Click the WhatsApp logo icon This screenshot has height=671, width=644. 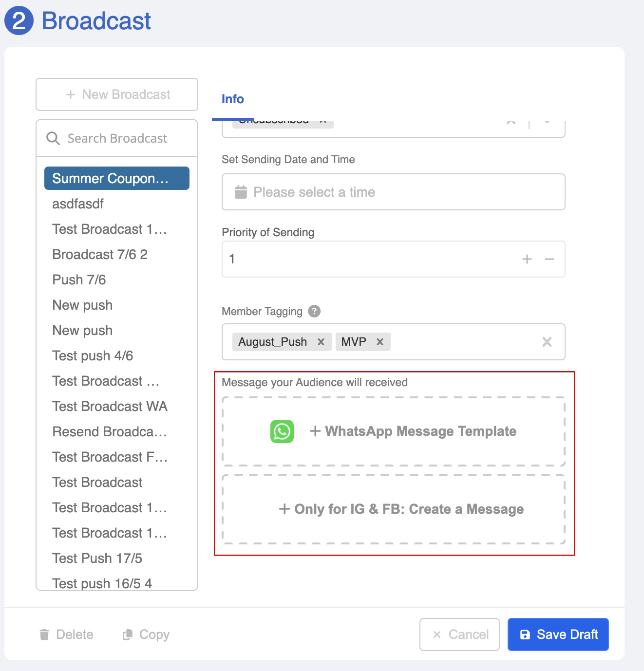click(x=282, y=431)
